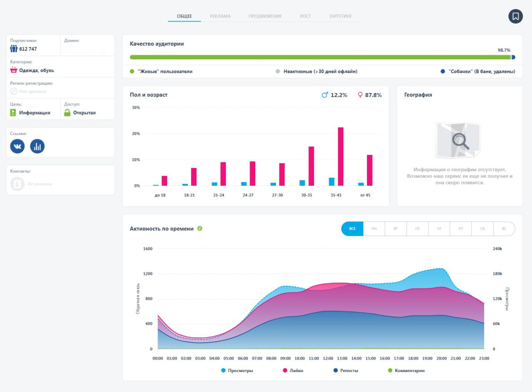The height and width of the screenshot is (392, 532).
Task: Click the Открытая access text
Action: pos(84,113)
